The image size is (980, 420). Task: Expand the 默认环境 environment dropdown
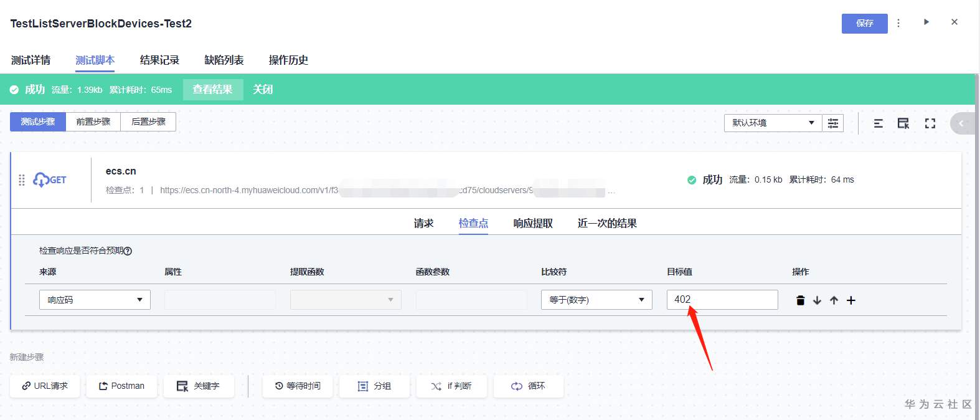click(773, 123)
